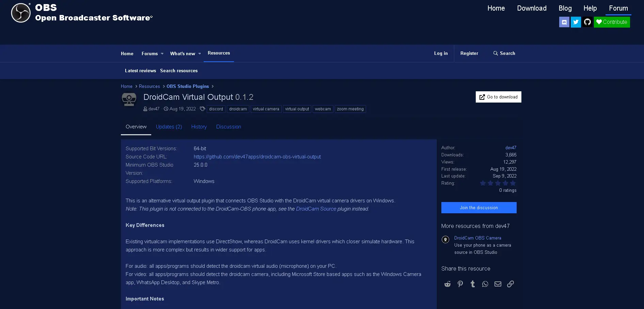Image resolution: width=644 pixels, height=309 pixels.
Task: Expand the Forums dropdown arrow
Action: pos(162,54)
